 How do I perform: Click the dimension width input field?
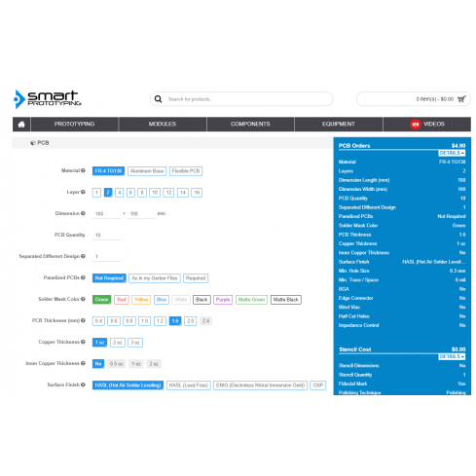coord(141,214)
